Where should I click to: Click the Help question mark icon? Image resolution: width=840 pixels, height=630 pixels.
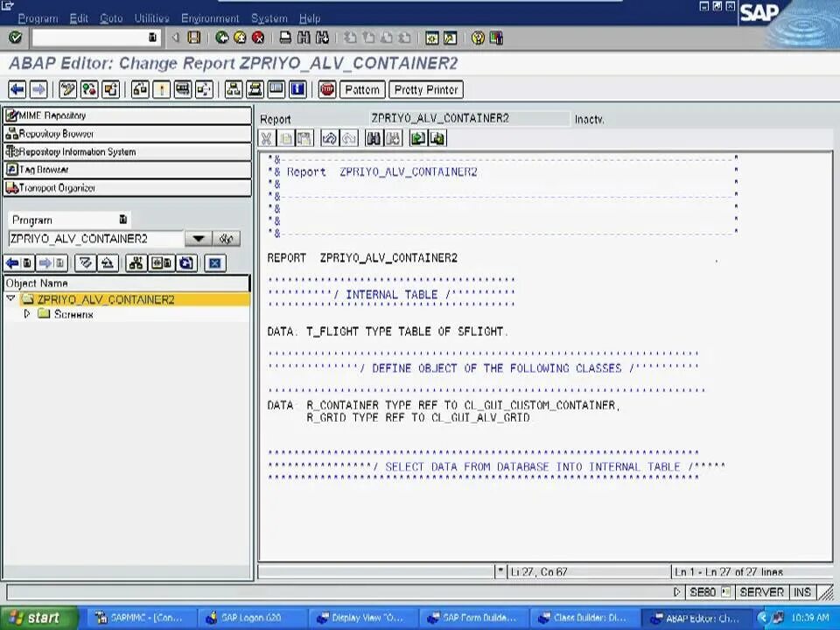point(478,38)
